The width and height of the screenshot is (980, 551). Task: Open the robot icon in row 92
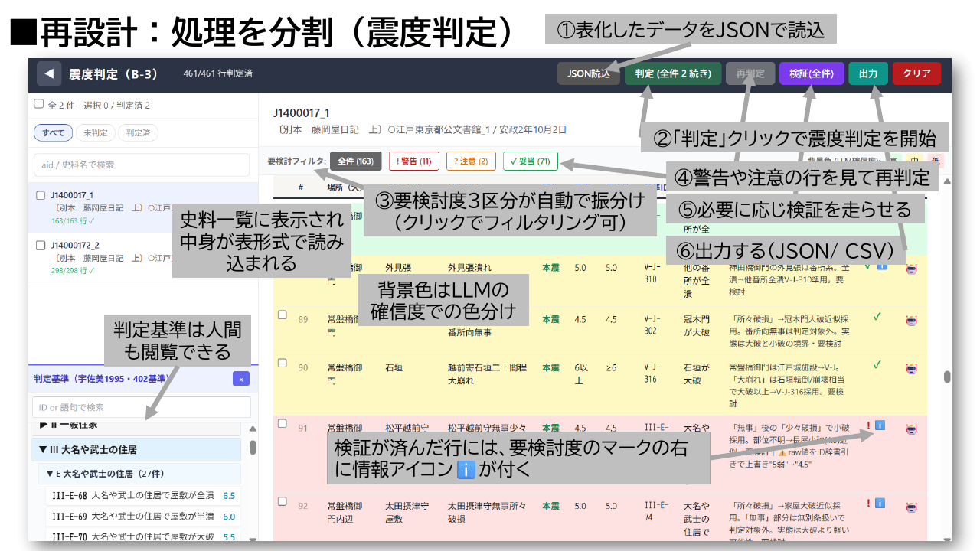coord(911,507)
